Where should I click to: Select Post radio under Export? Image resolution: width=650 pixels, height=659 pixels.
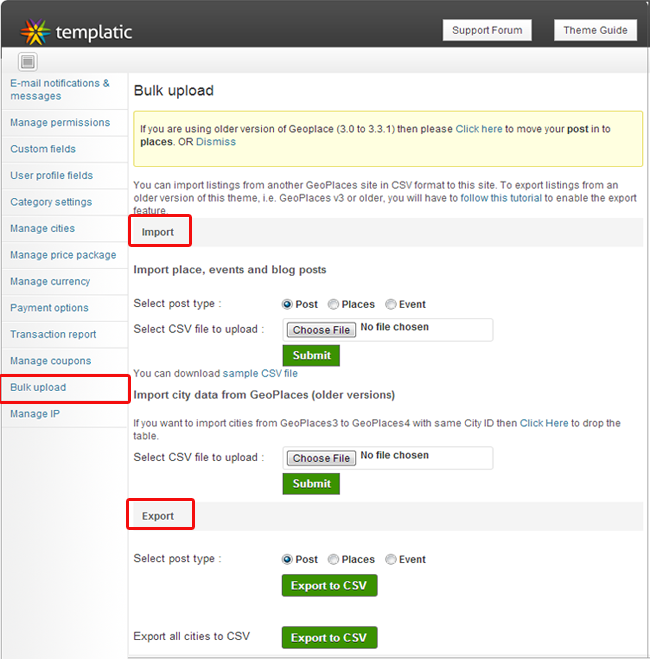pyautogui.click(x=287, y=559)
